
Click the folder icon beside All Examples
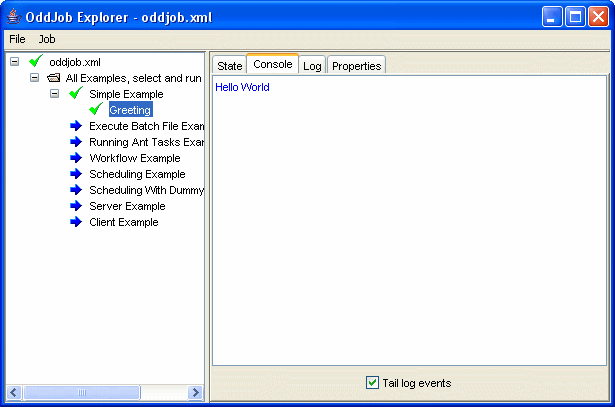53,78
